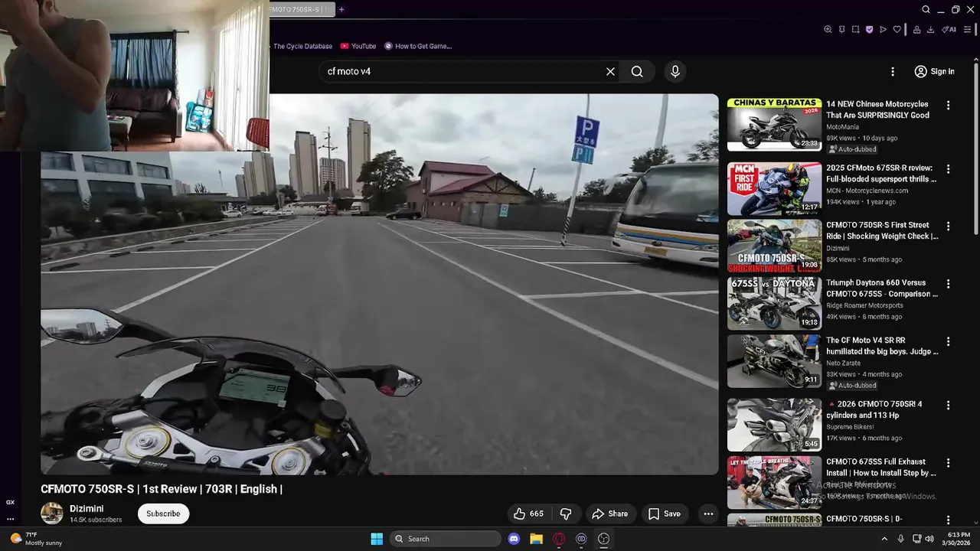
Task: Open the 'How to Get Game...' bookmark
Action: tap(418, 46)
